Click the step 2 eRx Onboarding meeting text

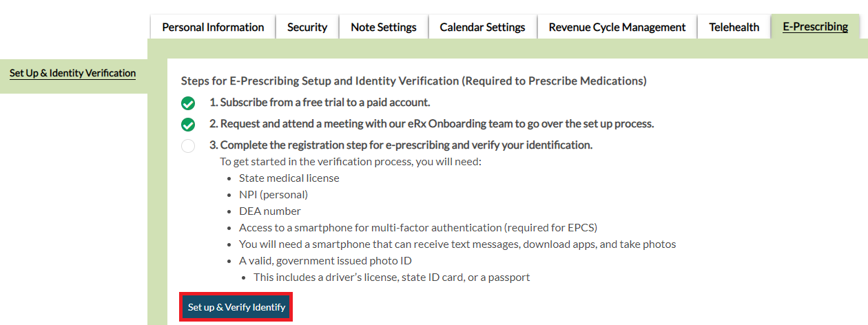(432, 124)
